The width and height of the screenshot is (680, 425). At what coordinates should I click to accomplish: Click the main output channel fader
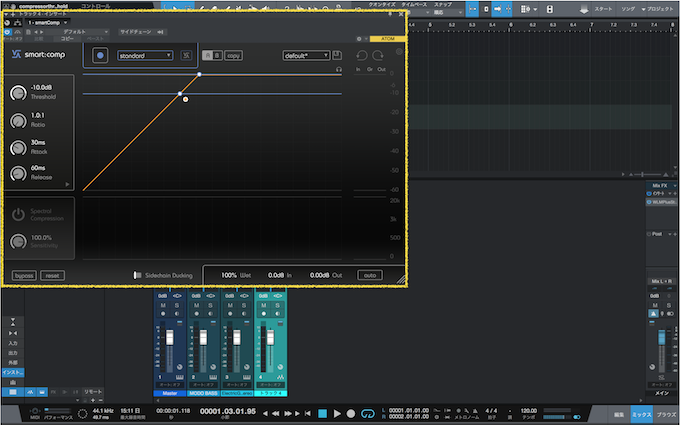click(x=661, y=338)
